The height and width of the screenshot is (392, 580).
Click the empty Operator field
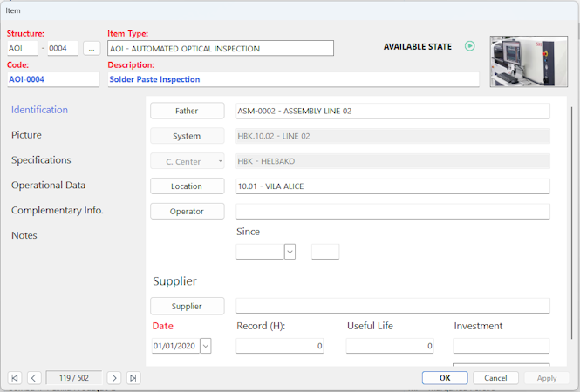pyautogui.click(x=392, y=212)
